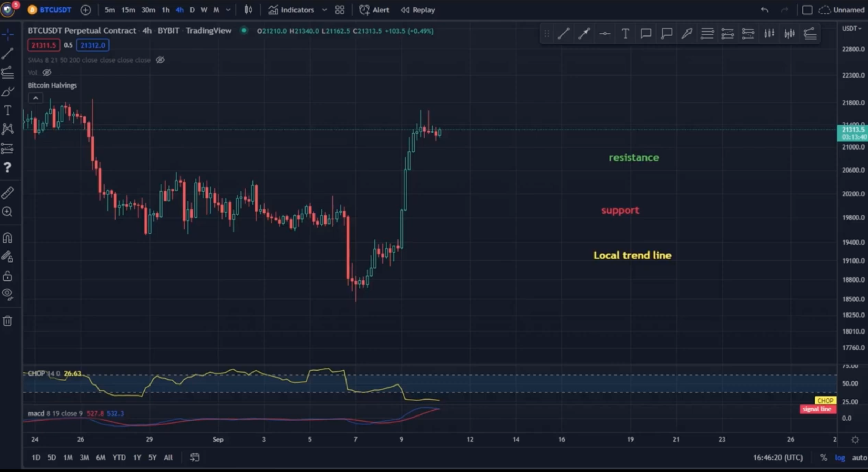Select trend line in floating favorites toolbar
868x472 pixels.
click(564, 34)
